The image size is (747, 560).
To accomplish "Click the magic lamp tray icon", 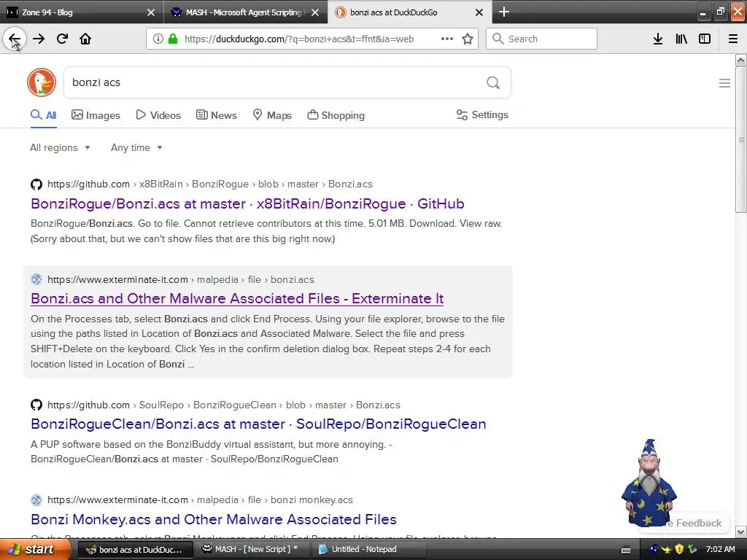I will pos(666,550).
